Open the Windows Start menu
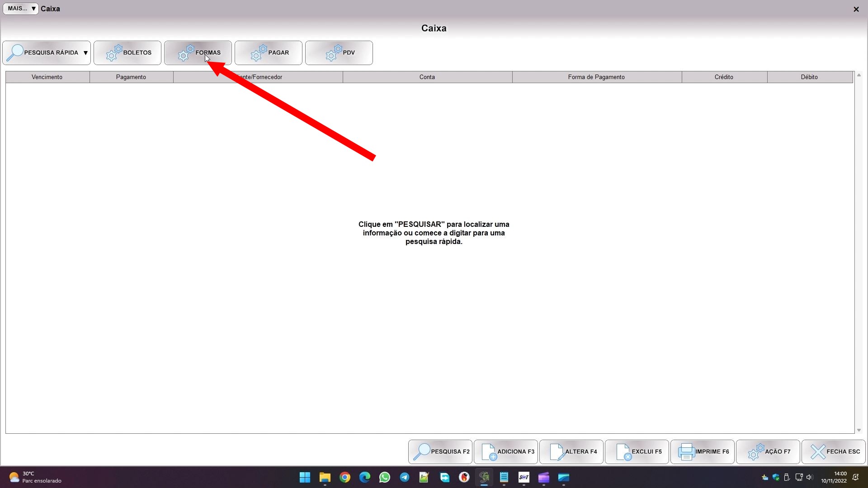868x488 pixels. [x=305, y=477]
